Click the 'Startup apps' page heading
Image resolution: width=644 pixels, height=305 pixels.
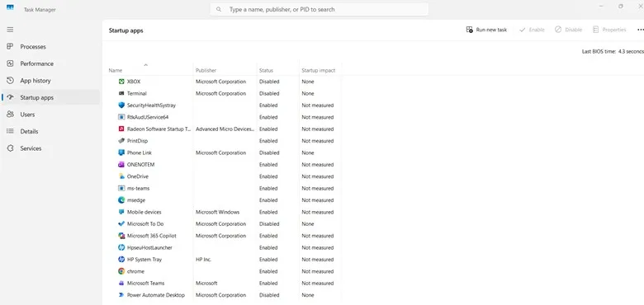[x=126, y=30]
